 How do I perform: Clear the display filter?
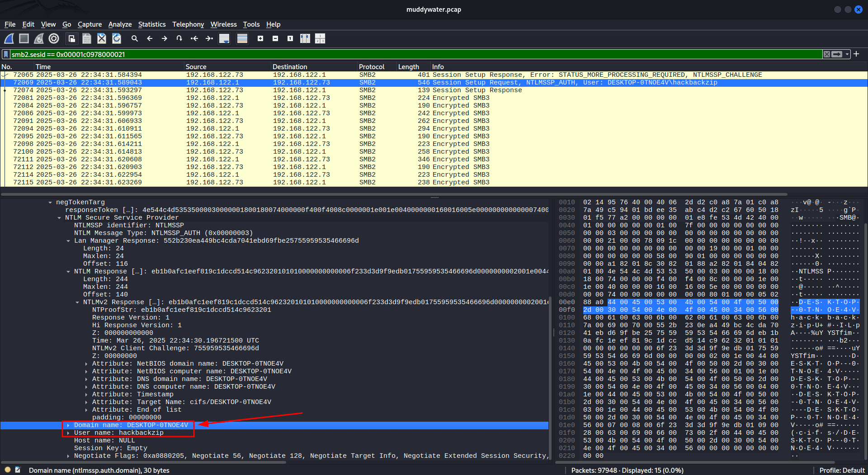(x=826, y=54)
